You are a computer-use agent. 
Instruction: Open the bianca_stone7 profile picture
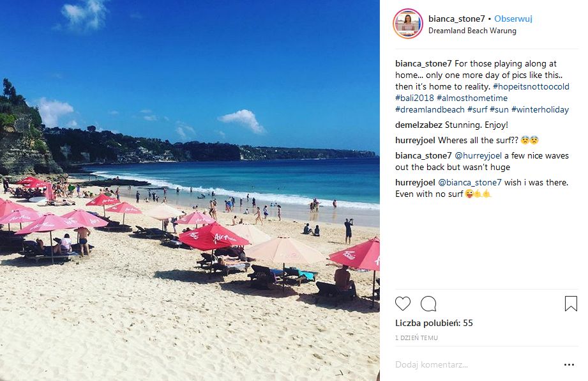[x=407, y=24]
